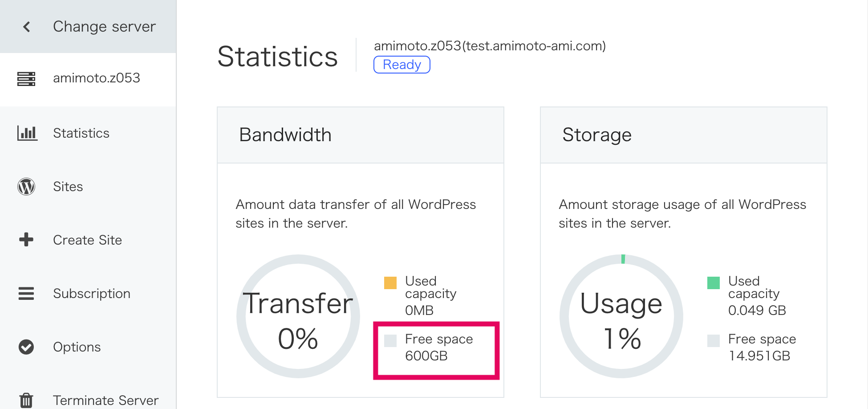Select Create Site in sidebar

click(x=88, y=240)
